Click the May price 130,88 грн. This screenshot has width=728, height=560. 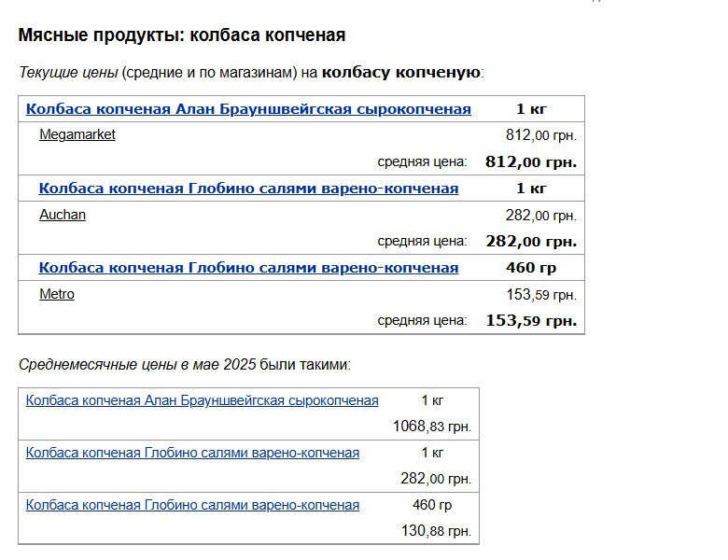(x=436, y=531)
